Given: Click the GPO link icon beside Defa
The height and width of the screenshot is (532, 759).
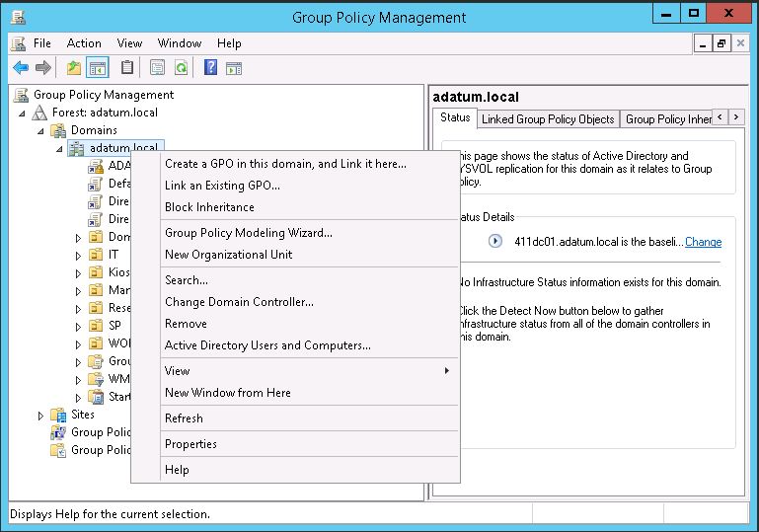Looking at the screenshot, I should tap(96, 184).
